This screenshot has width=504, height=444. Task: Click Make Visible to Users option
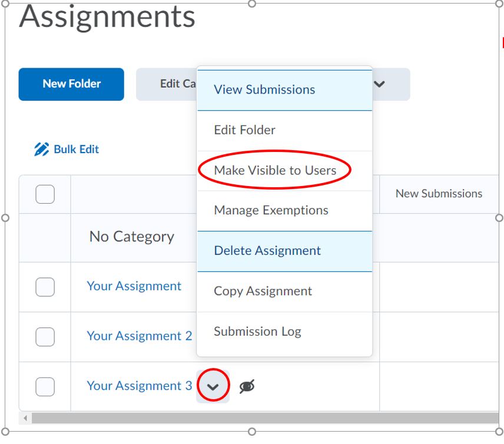(x=275, y=170)
